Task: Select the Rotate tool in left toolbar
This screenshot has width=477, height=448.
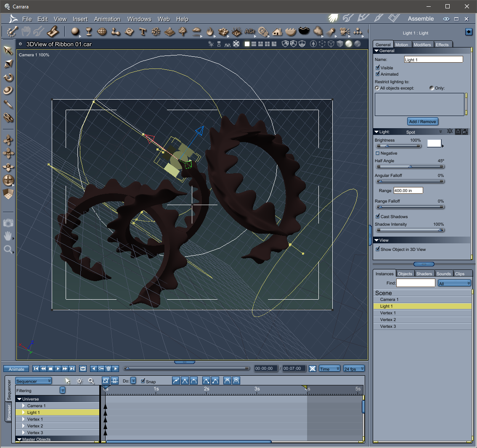Action: coord(8,77)
